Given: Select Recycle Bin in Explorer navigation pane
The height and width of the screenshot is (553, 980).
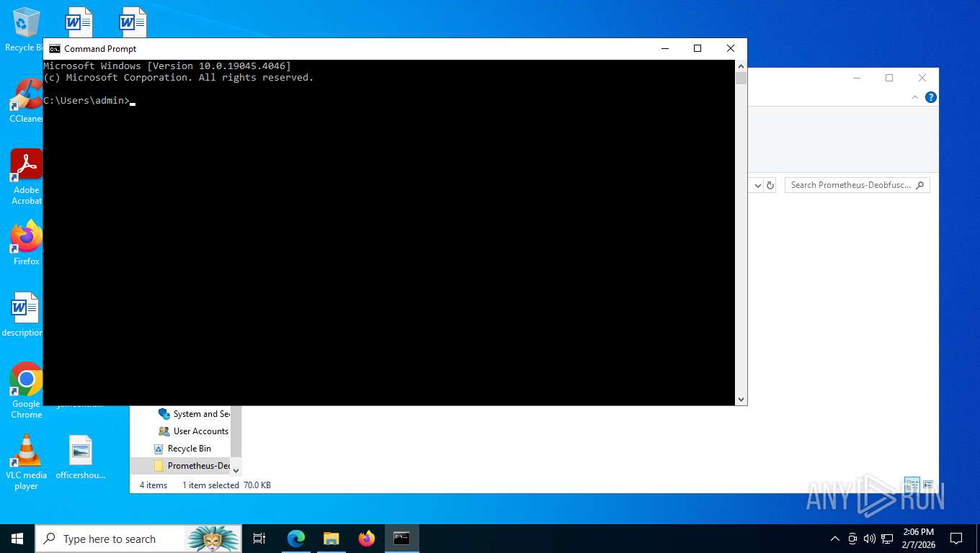Looking at the screenshot, I should (182, 449).
